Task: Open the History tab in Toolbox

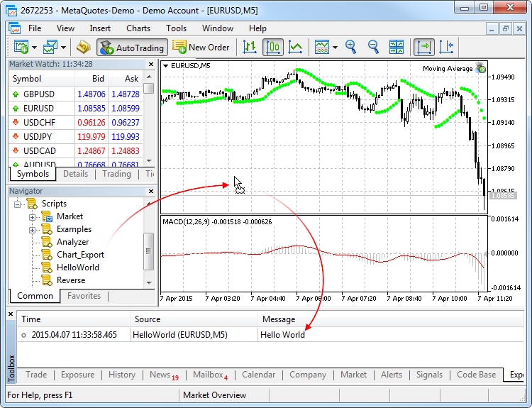Action: 122,375
